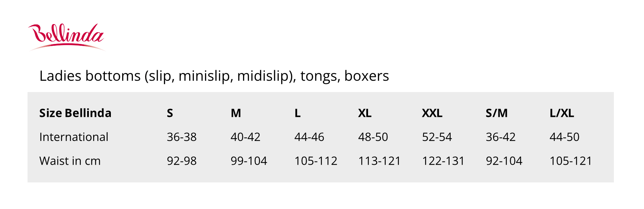The image size is (644, 209).
Task: Select international size 36-38 cell
Action: (x=182, y=137)
